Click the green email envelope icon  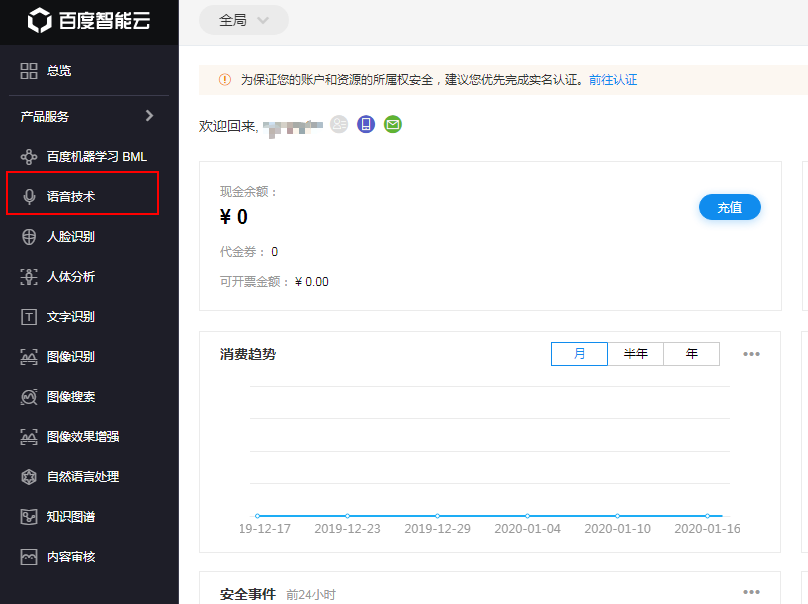393,124
